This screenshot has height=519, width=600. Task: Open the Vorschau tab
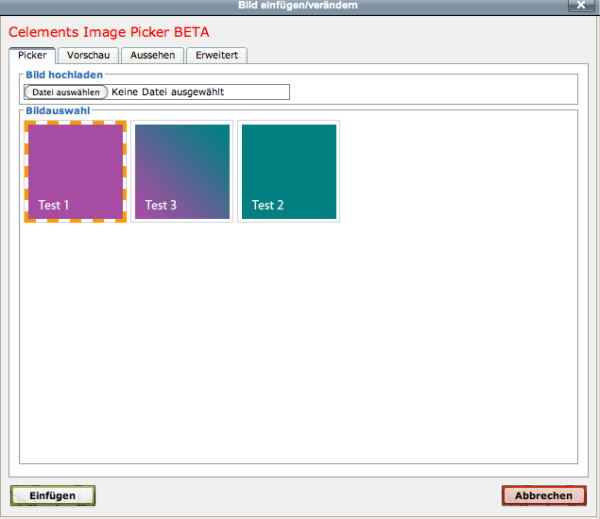88,55
